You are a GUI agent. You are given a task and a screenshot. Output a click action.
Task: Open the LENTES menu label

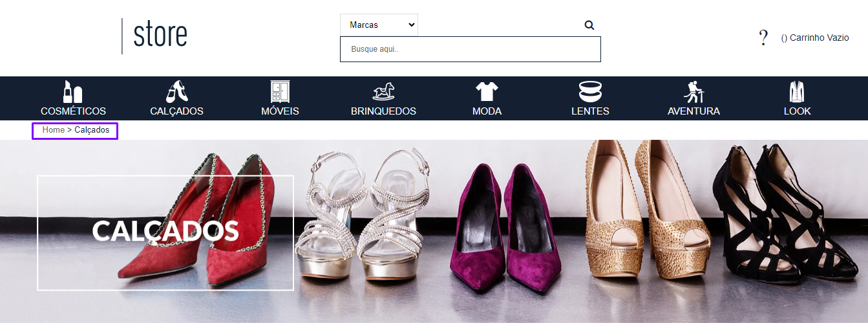[590, 111]
